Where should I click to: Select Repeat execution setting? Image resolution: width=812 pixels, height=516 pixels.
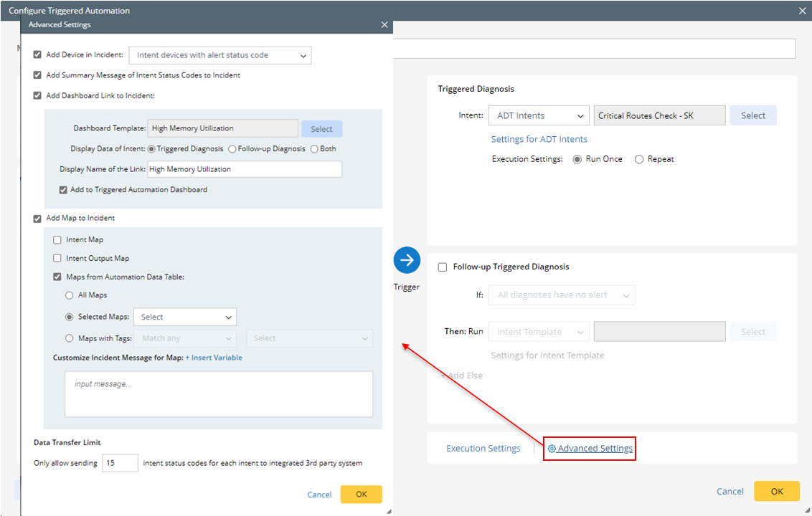(638, 158)
